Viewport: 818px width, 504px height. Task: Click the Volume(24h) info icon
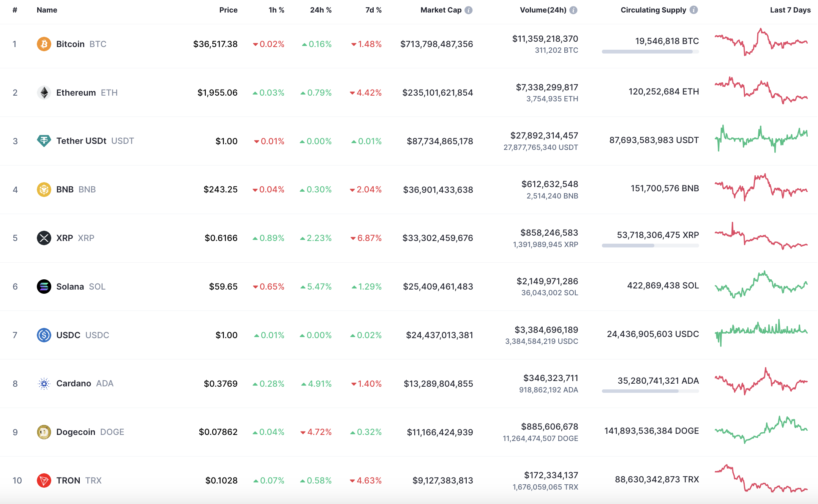(x=573, y=10)
